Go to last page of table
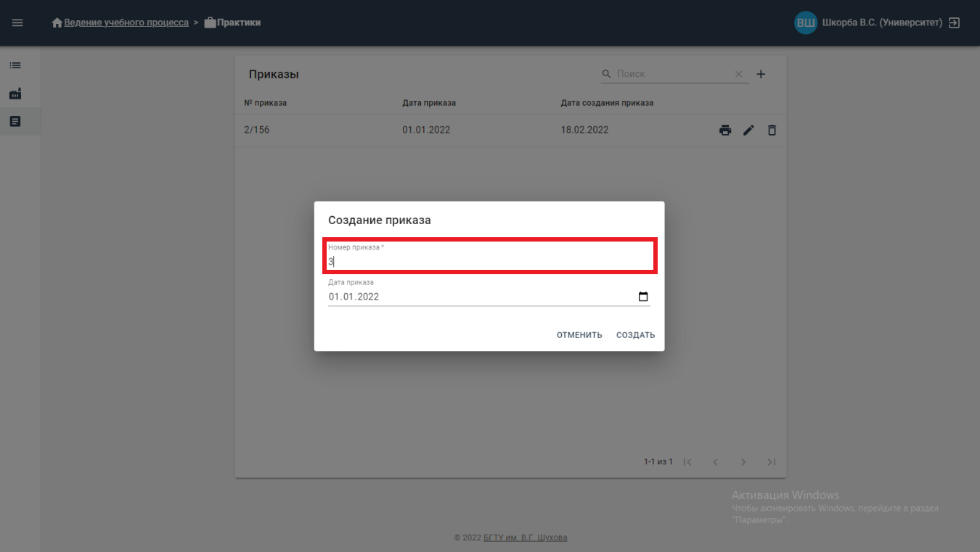Viewport: 980px width, 552px height. click(772, 462)
